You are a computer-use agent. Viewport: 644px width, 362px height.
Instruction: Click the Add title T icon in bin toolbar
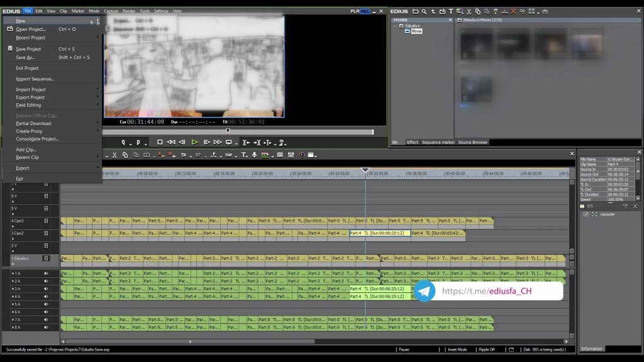coord(451,11)
